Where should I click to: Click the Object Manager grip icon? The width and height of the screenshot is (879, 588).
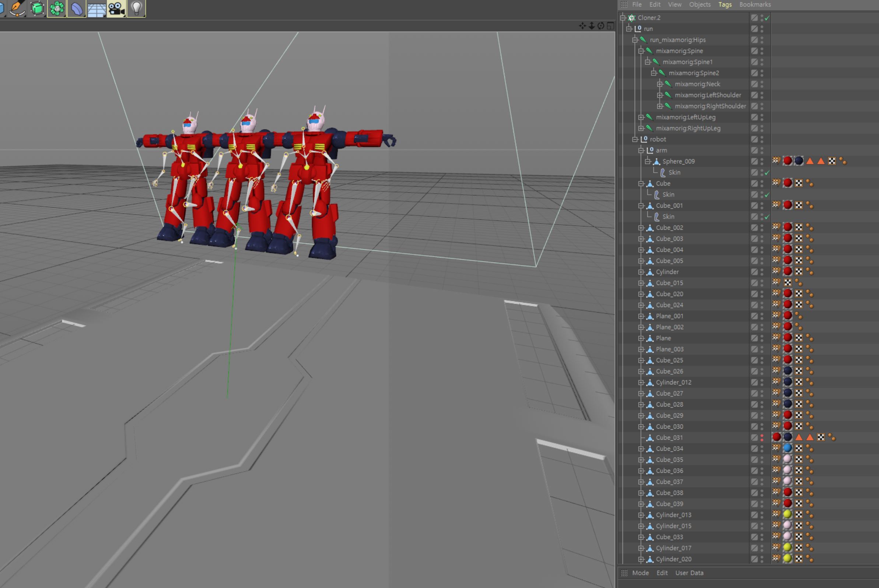click(624, 4)
